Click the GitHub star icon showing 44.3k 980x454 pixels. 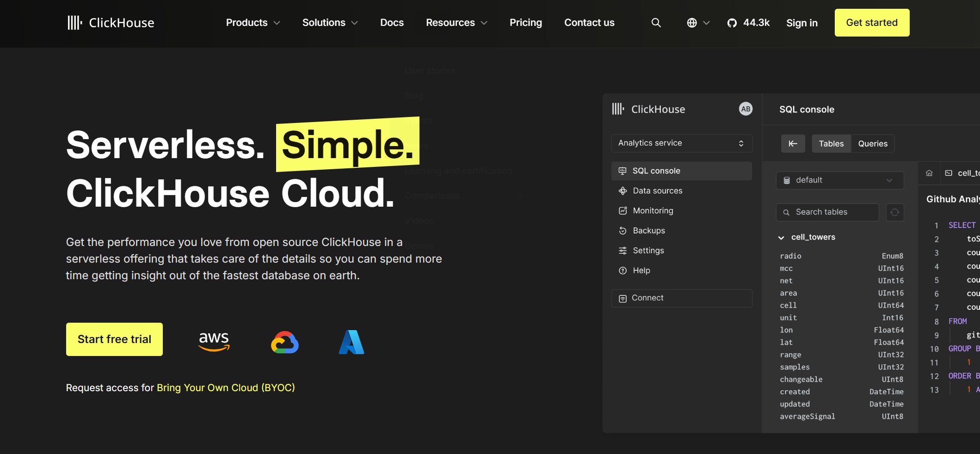click(732, 22)
